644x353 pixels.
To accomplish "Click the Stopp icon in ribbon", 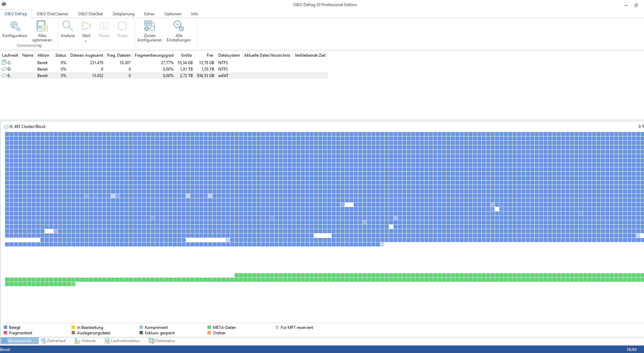I will [x=122, y=26].
